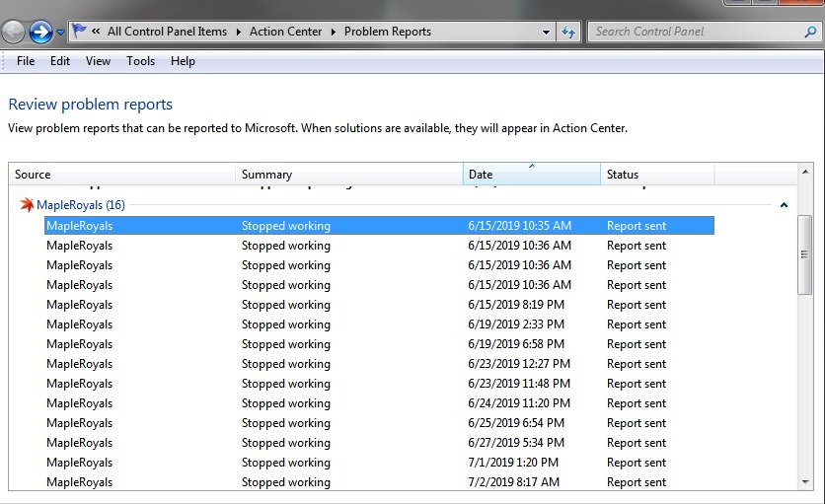The width and height of the screenshot is (825, 504).
Task: Sort by the Source column header
Action: [x=122, y=175]
